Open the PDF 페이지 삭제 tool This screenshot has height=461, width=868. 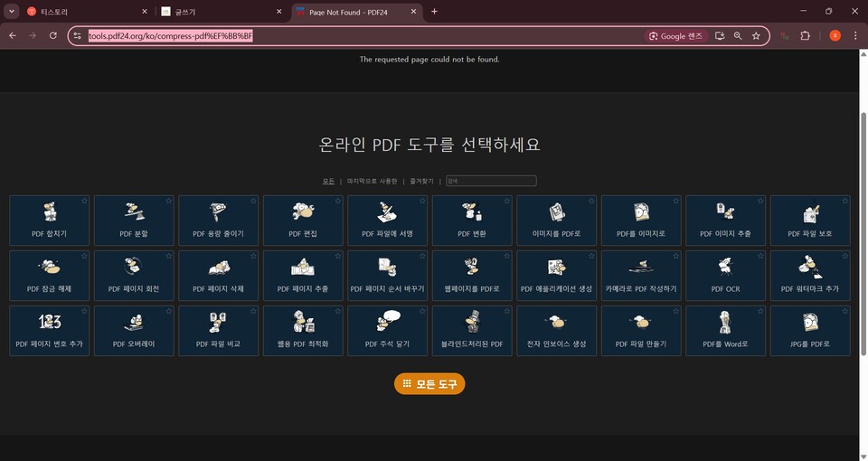coord(218,276)
